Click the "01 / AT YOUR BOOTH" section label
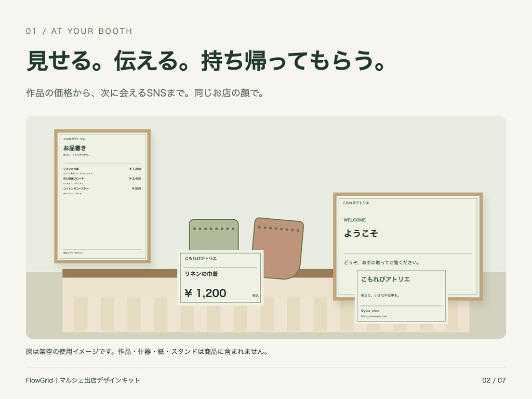 coord(79,31)
